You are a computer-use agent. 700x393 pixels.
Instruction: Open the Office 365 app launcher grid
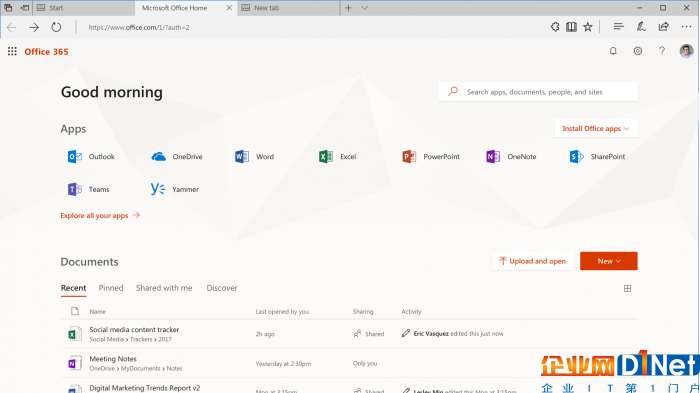point(12,52)
